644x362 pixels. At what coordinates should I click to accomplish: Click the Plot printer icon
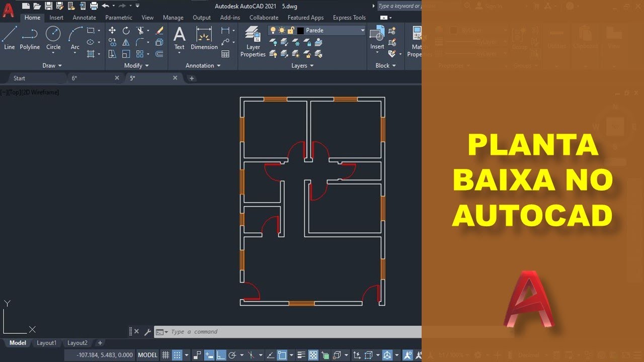[94, 6]
